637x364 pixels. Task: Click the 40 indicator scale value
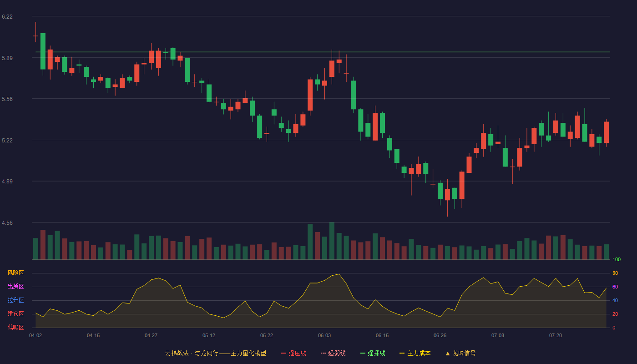(x=615, y=300)
